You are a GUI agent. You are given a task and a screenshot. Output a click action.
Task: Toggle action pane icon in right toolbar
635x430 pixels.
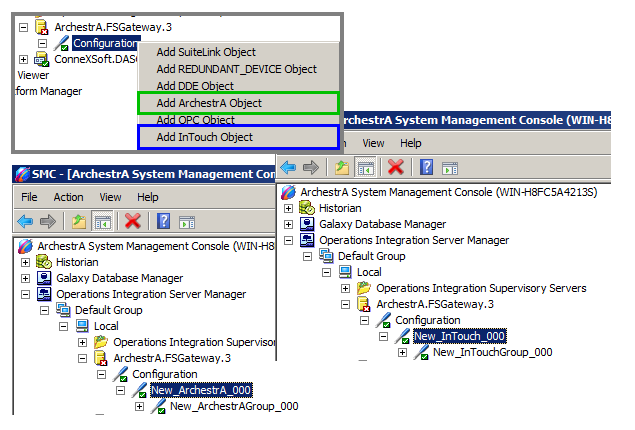point(450,168)
